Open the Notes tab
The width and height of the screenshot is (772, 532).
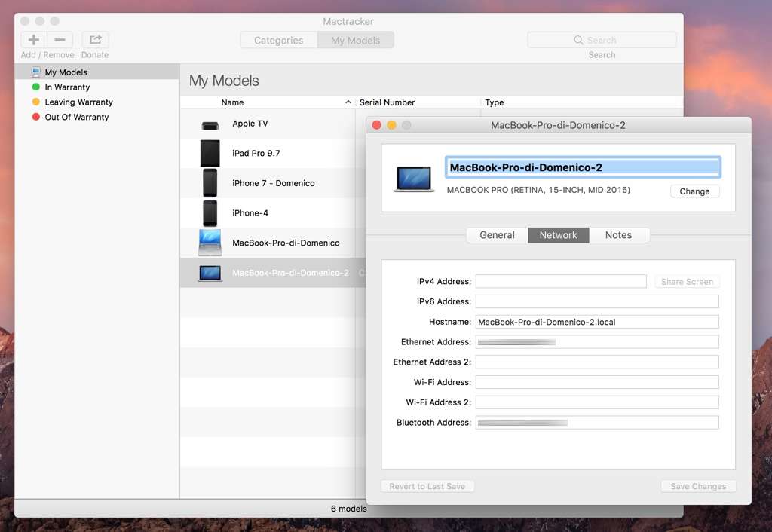618,235
